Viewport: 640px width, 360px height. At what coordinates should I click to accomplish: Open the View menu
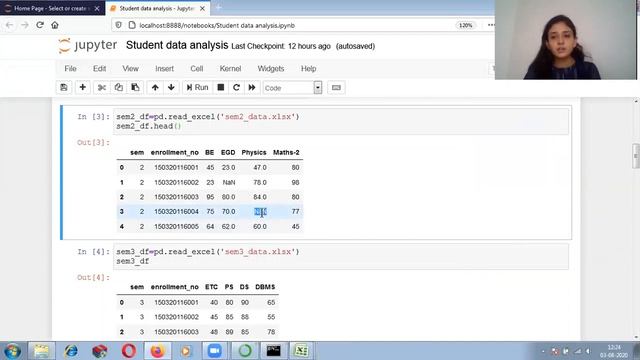pos(130,69)
